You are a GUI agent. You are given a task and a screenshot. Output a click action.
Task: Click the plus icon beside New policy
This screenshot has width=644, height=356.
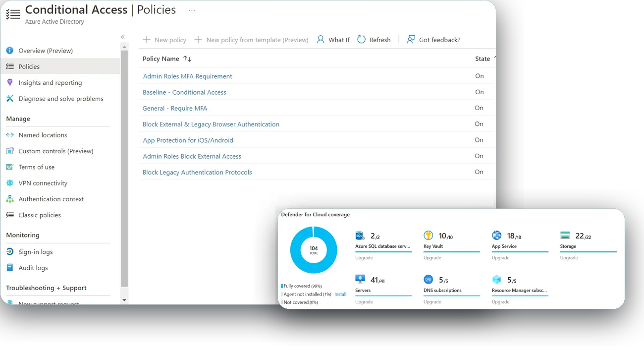[x=147, y=39]
